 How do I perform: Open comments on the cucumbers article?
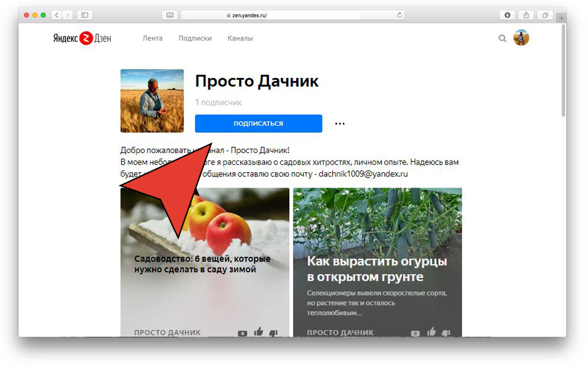pos(415,333)
